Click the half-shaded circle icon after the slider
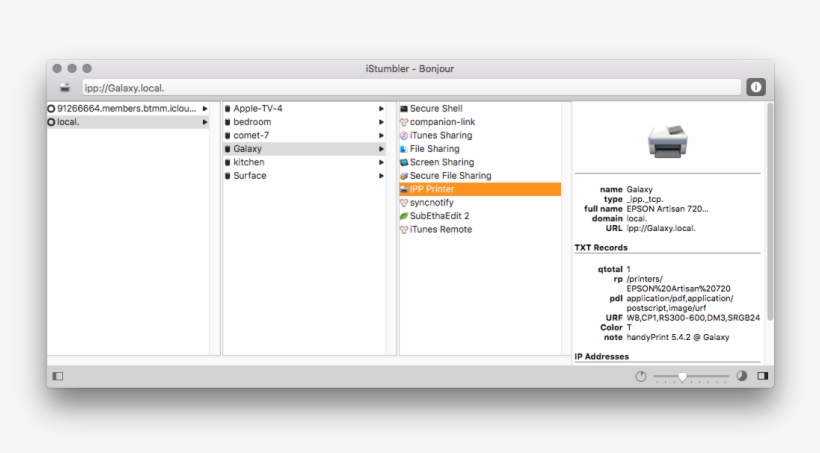This screenshot has height=453, width=820. tap(742, 376)
